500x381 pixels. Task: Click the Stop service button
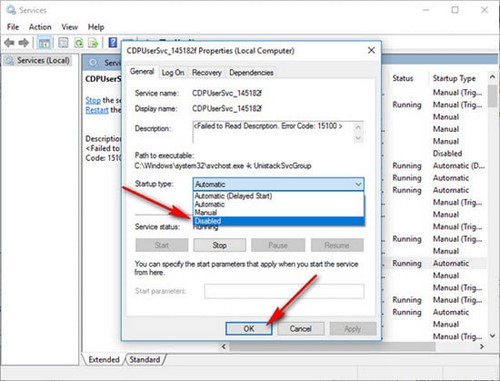point(219,245)
